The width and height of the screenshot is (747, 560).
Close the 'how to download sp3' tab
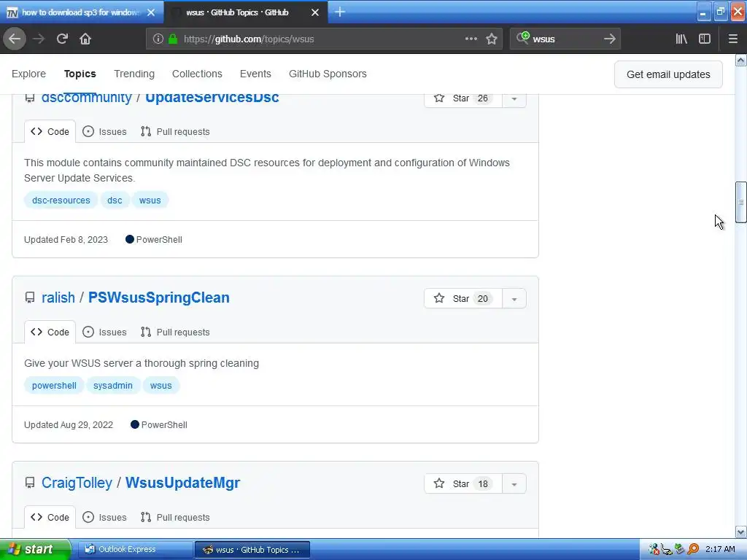point(151,12)
